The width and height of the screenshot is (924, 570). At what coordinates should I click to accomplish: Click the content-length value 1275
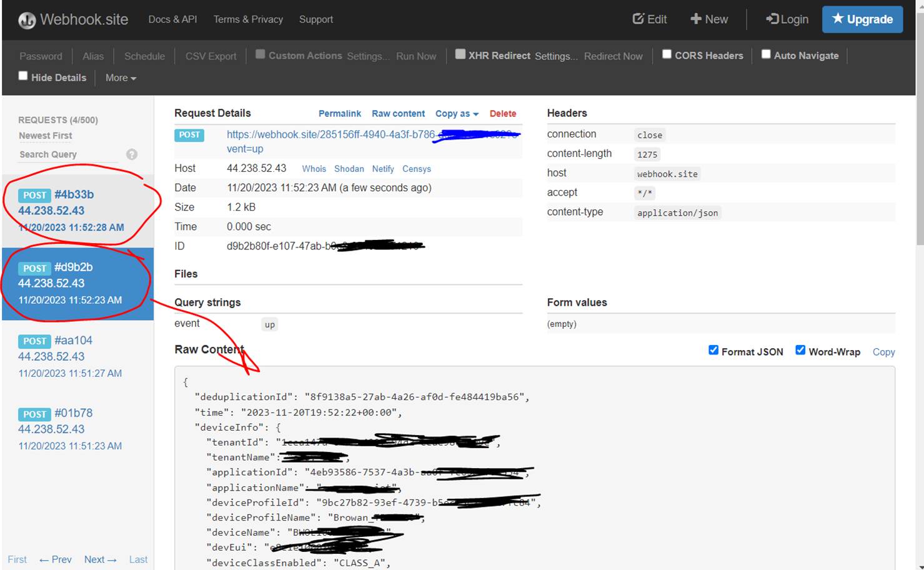[647, 154]
